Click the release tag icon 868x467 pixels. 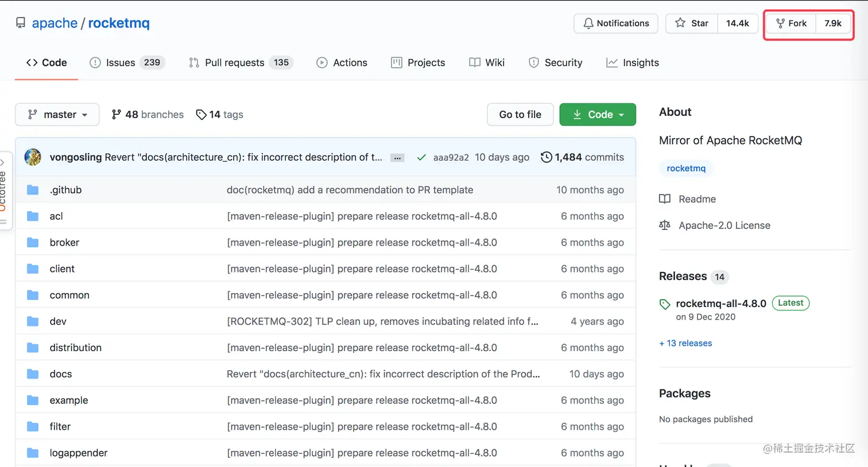click(x=665, y=304)
